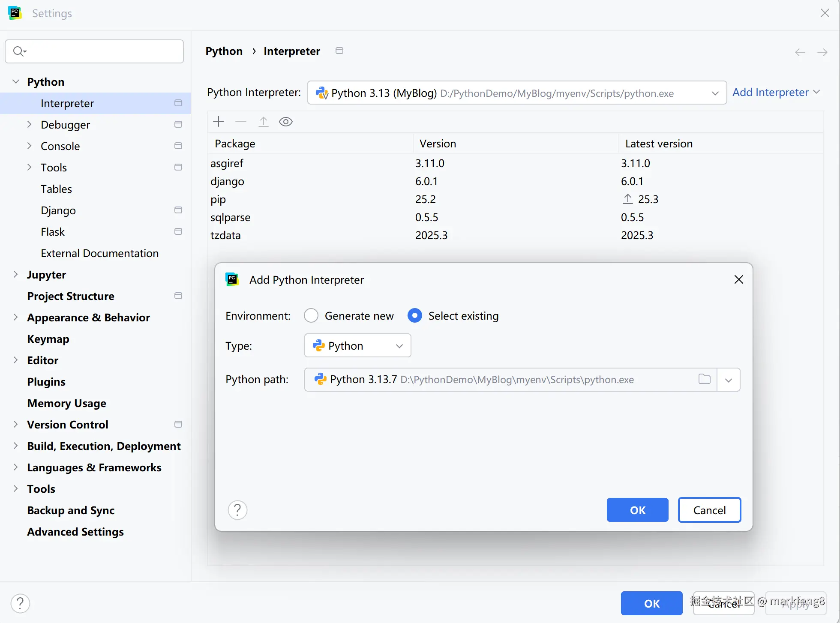Click the help icon in Add Interpreter dialog
The width and height of the screenshot is (840, 623).
pos(237,510)
